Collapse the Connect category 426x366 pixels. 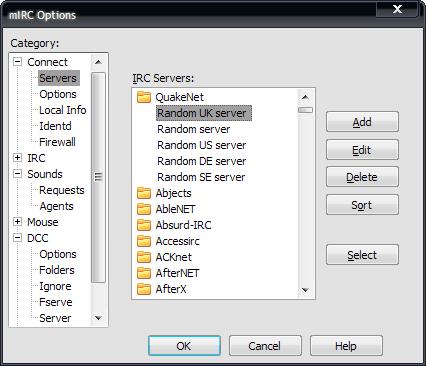pyautogui.click(x=17, y=62)
